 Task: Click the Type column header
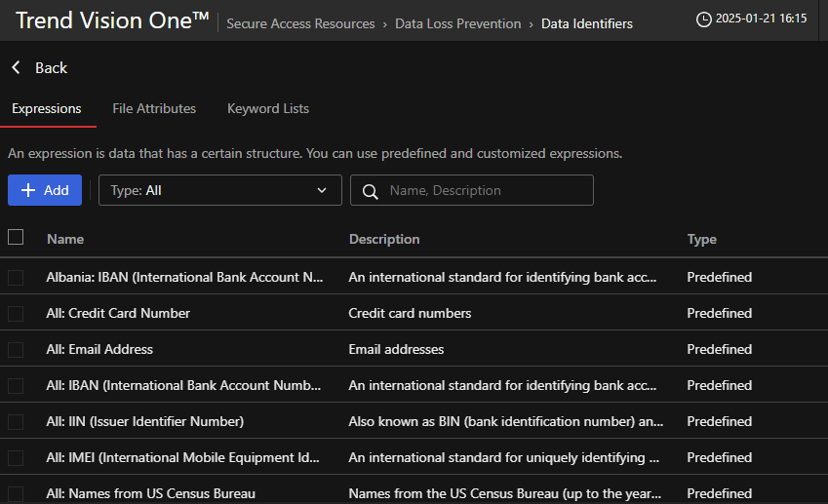click(701, 239)
